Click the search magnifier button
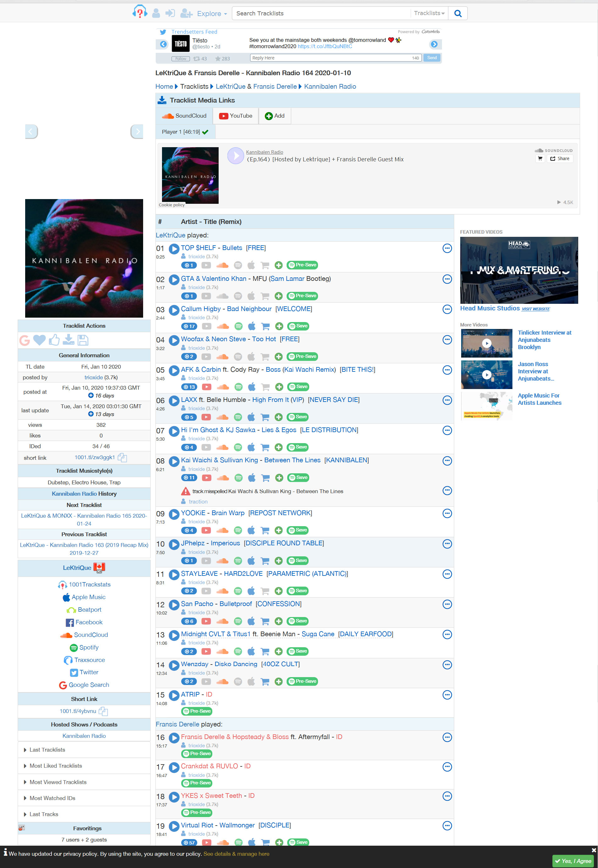This screenshot has height=868, width=598. pyautogui.click(x=457, y=14)
